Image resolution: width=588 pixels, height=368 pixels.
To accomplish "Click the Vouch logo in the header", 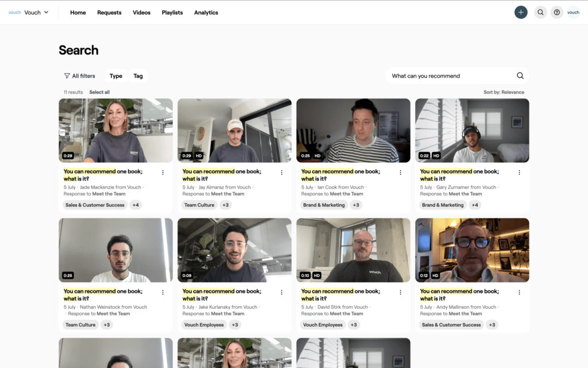I will tap(14, 13).
